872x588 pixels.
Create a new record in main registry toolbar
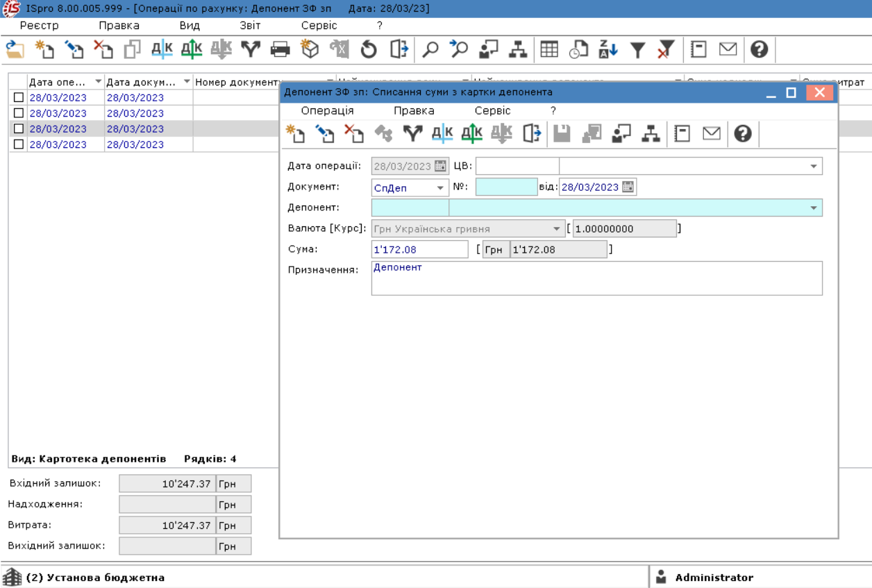coord(44,49)
